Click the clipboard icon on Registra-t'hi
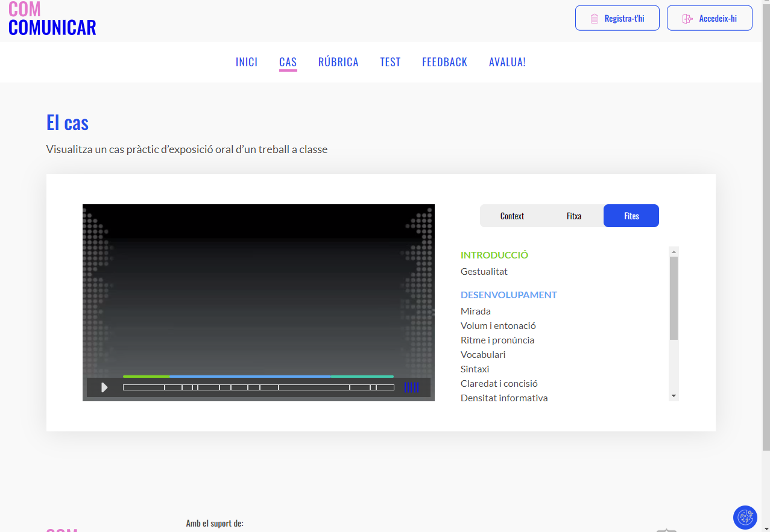770x532 pixels. [594, 19]
